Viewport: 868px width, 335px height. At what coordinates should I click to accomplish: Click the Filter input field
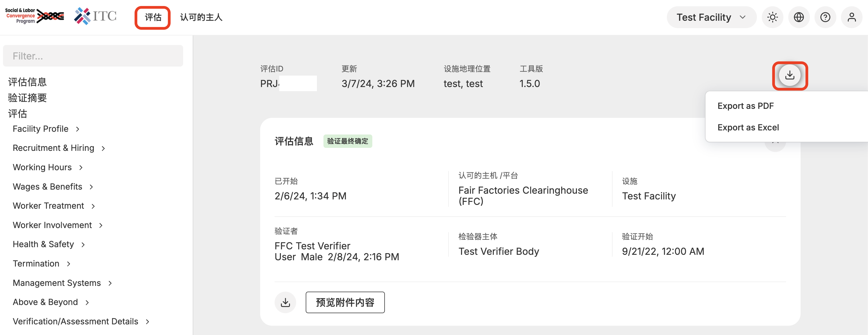click(93, 56)
